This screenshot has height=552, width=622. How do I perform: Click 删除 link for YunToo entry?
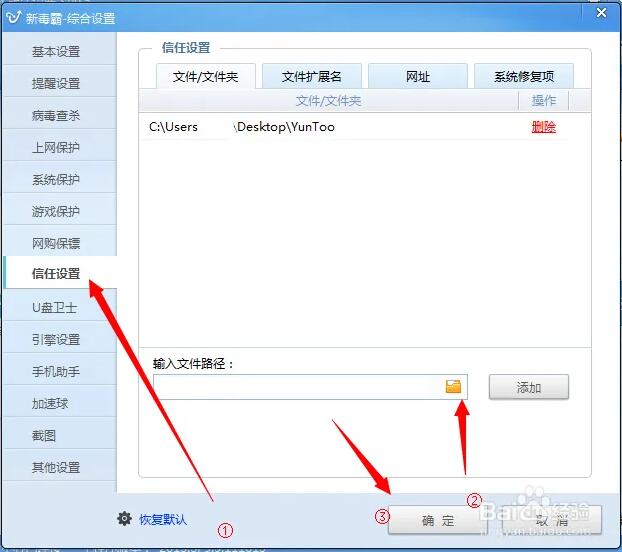pos(543,127)
